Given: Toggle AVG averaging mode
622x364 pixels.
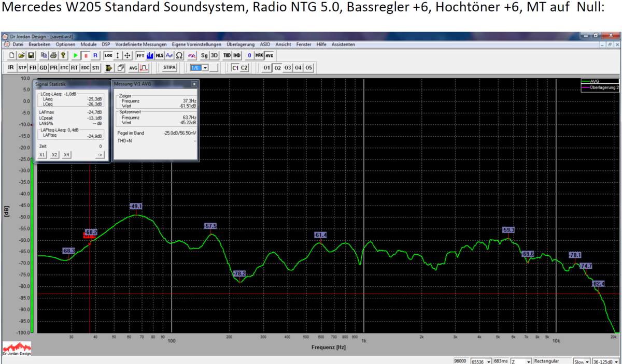Looking at the screenshot, I should point(270,55).
